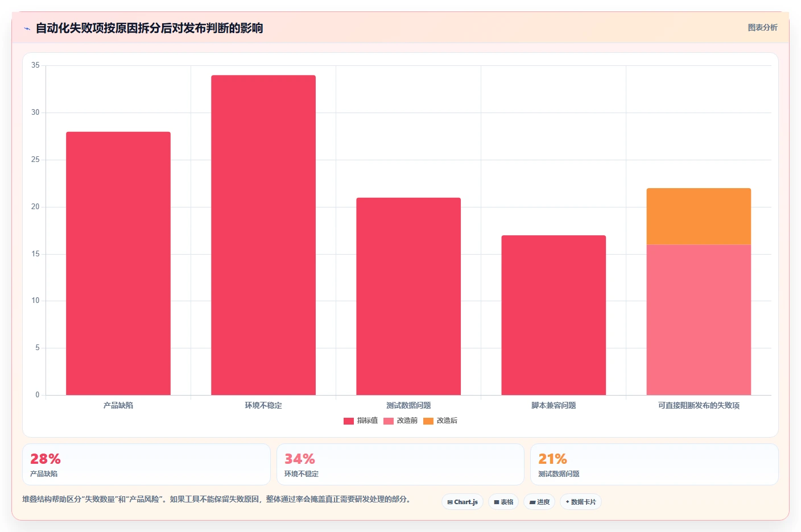801x532 pixels.
Task: Click the pink 改造前 stacked bar segment
Action: tap(699, 320)
